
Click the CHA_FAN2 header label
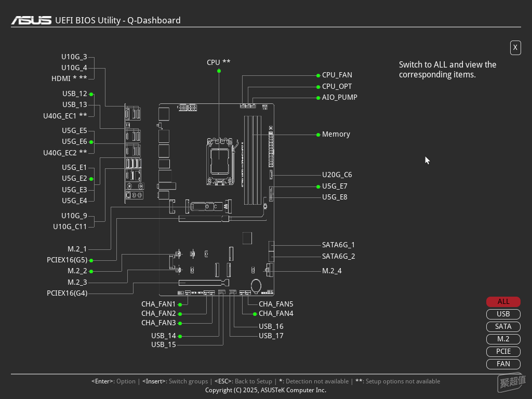pyautogui.click(x=158, y=313)
